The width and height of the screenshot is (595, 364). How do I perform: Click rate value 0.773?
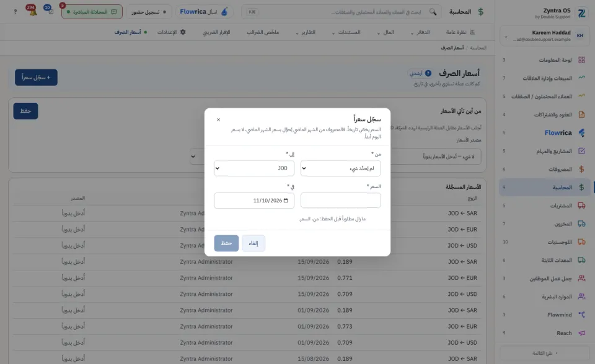point(345,326)
